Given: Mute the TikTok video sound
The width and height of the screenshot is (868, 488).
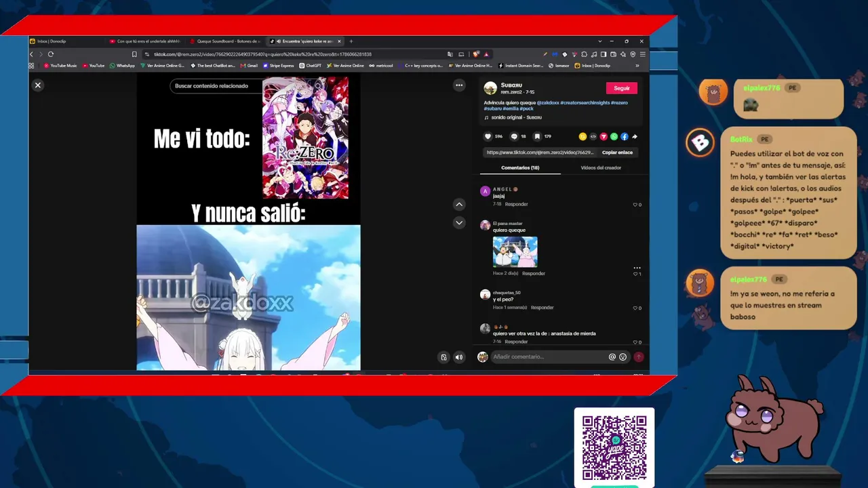Looking at the screenshot, I should pos(459,357).
